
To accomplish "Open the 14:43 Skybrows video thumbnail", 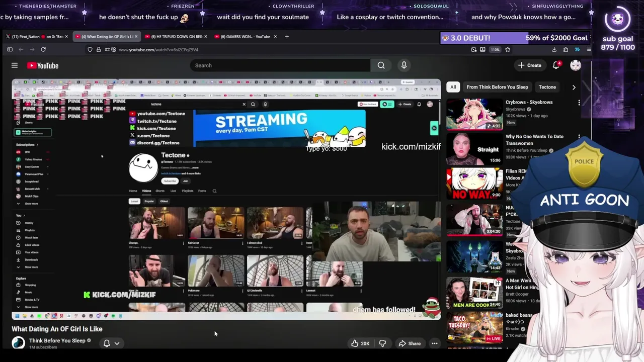I will [474, 256].
